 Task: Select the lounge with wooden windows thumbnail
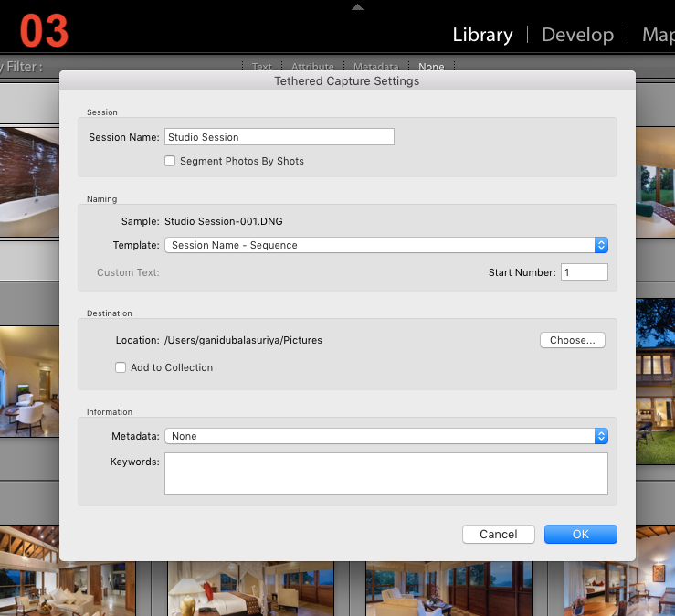point(449,589)
